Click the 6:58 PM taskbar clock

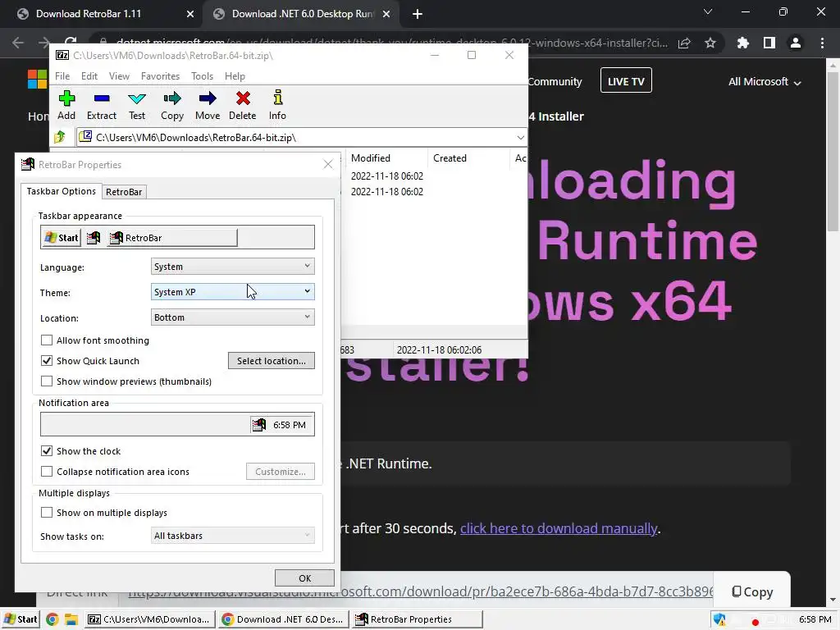click(815, 620)
